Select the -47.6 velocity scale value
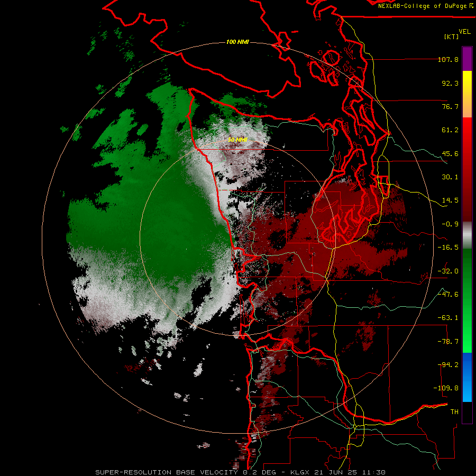Viewport: 476px width, 476px height. coord(448,295)
